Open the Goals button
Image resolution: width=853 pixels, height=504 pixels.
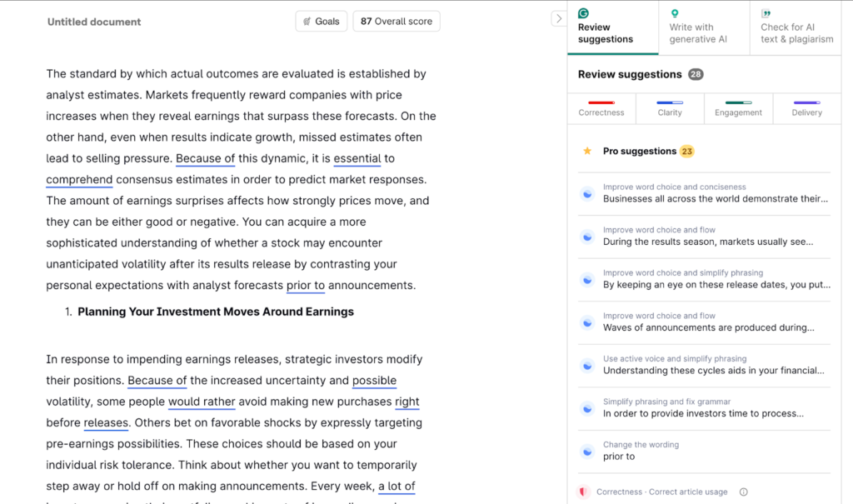tap(321, 22)
